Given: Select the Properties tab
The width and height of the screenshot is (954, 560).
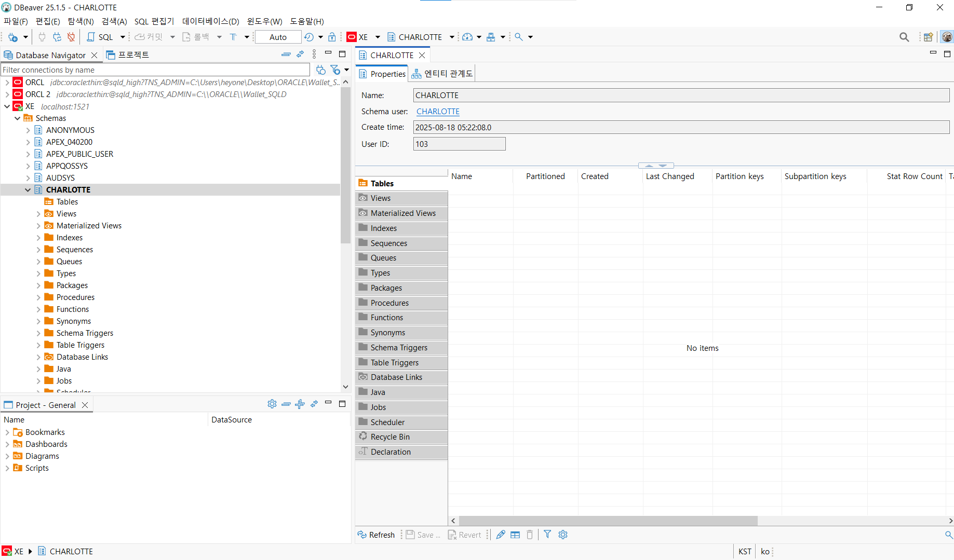Looking at the screenshot, I should pyautogui.click(x=382, y=74).
